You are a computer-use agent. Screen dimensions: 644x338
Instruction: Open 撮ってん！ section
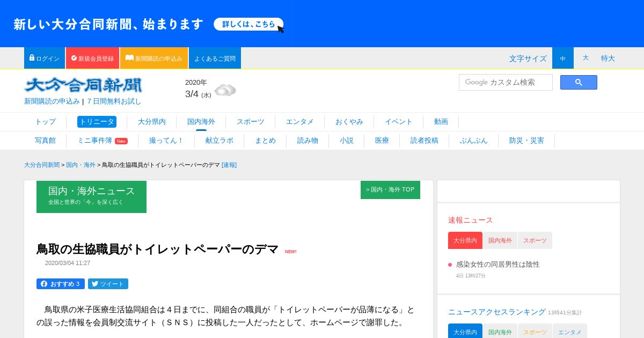tap(166, 141)
